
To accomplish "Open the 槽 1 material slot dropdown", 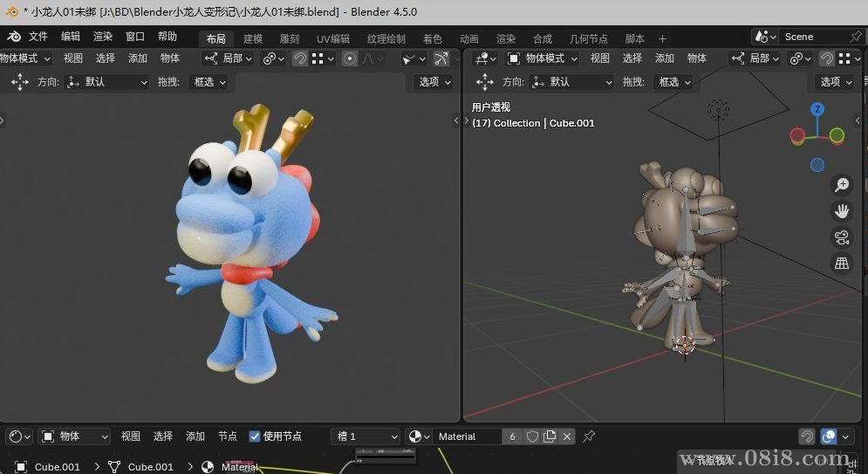I will (x=366, y=436).
